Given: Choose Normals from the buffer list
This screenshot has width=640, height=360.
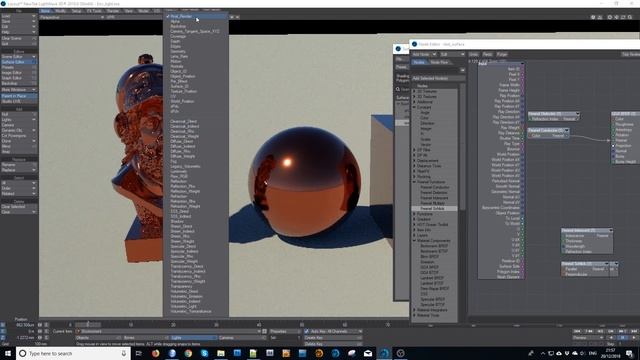Looking at the screenshot, I should pyautogui.click(x=177, y=66).
